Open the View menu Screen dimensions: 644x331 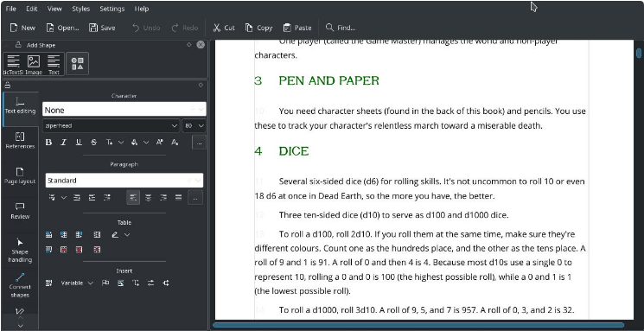click(x=54, y=9)
